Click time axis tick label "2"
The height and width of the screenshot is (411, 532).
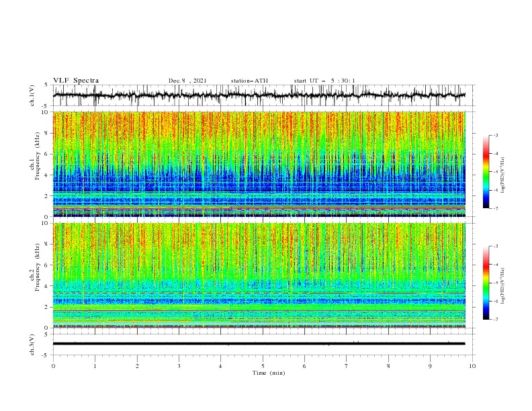pyautogui.click(x=137, y=366)
